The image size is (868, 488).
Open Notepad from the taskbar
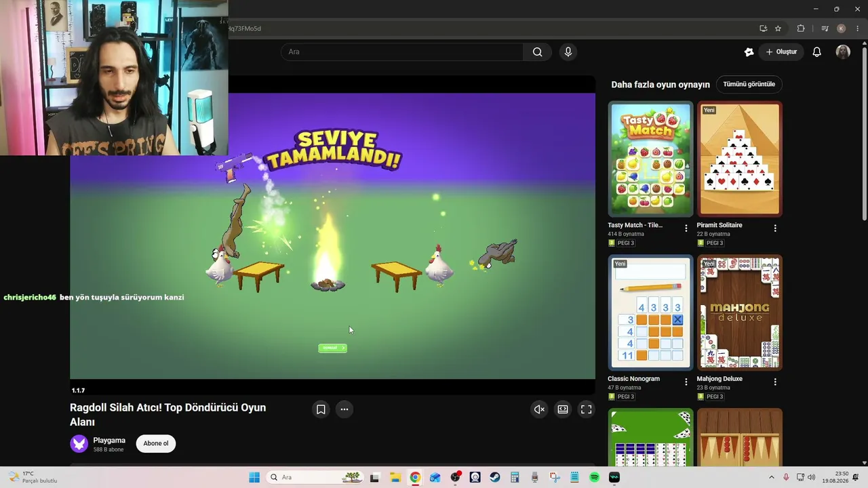tap(574, 478)
